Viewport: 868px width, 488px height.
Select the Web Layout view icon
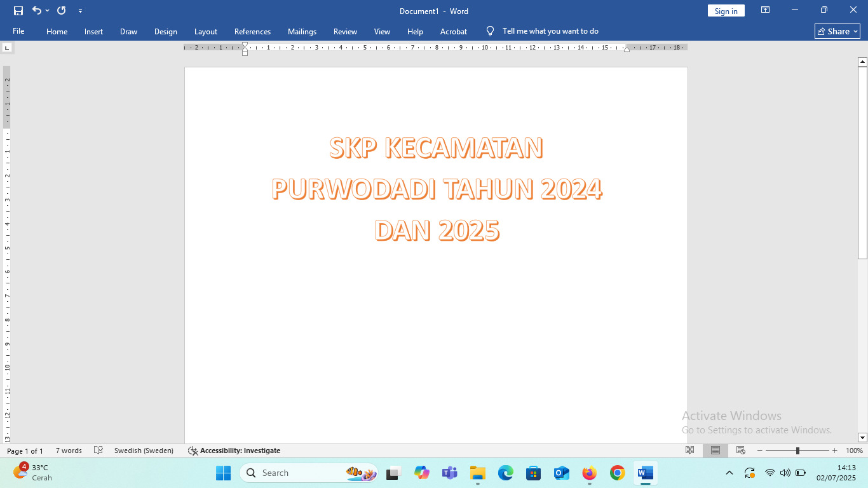[741, 451]
